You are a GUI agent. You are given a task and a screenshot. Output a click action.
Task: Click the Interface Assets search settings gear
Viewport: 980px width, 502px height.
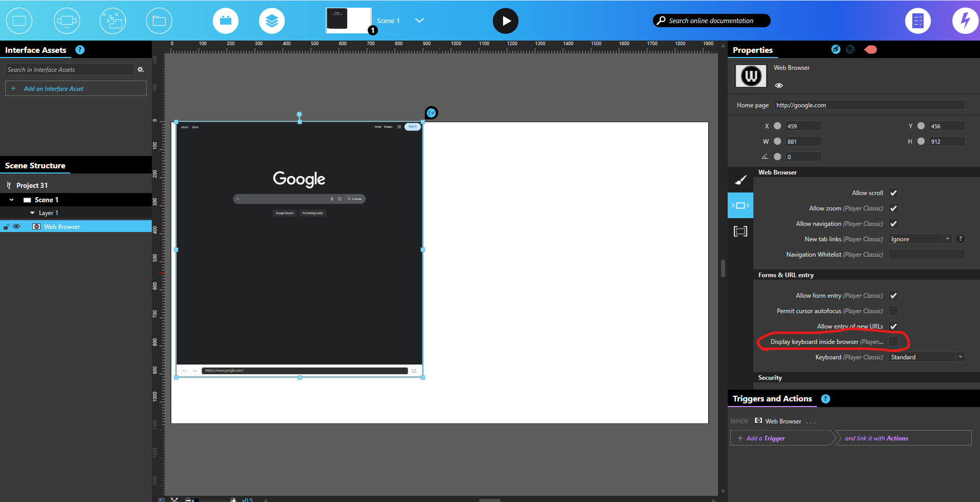[x=141, y=70]
